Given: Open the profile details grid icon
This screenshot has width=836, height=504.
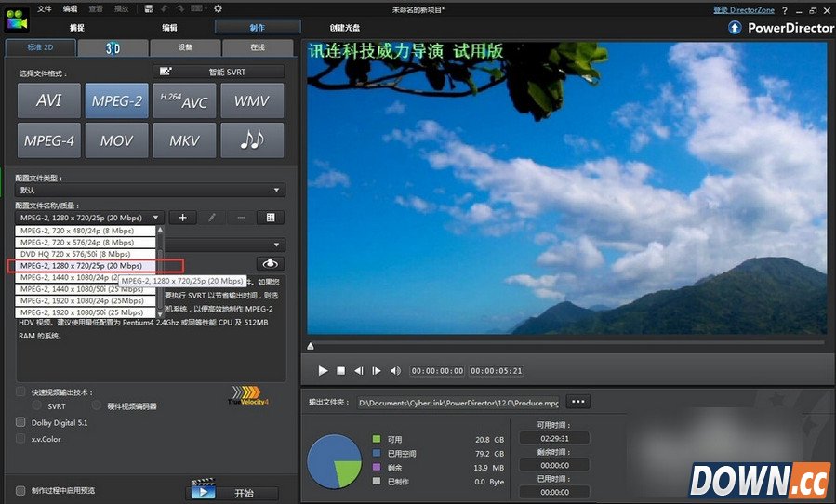Looking at the screenshot, I should 271,218.
